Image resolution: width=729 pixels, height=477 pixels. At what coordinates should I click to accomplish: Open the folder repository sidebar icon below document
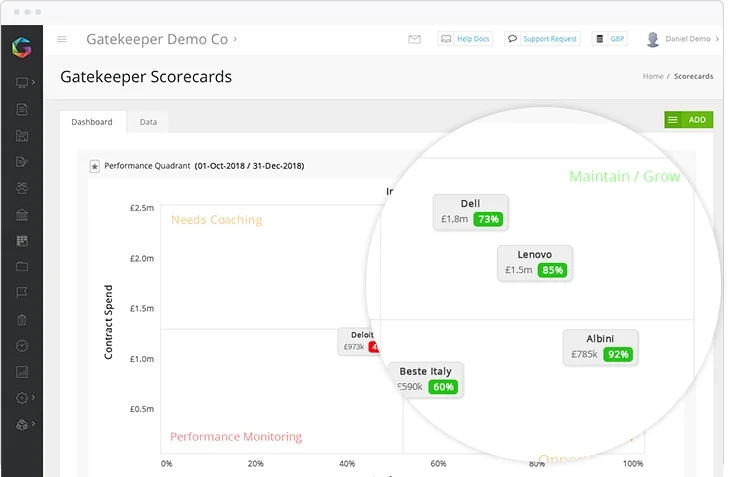point(22,136)
